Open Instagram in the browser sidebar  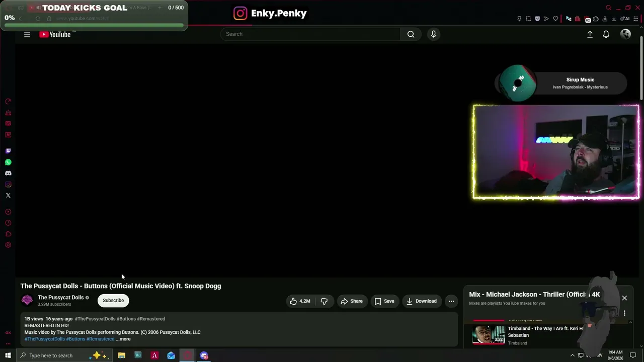tap(8, 185)
